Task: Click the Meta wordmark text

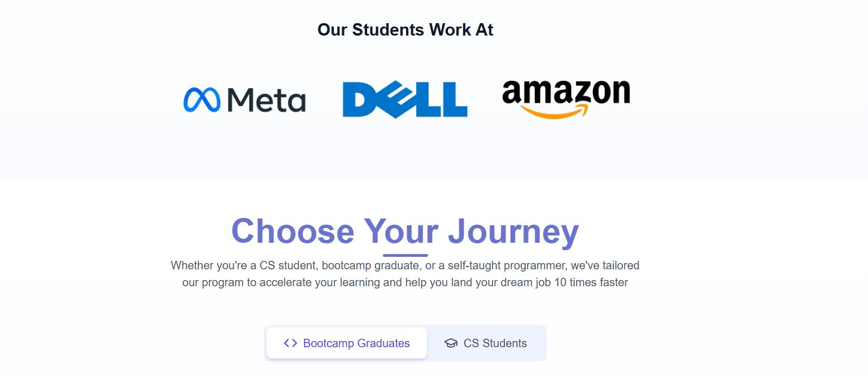Action: [266, 100]
